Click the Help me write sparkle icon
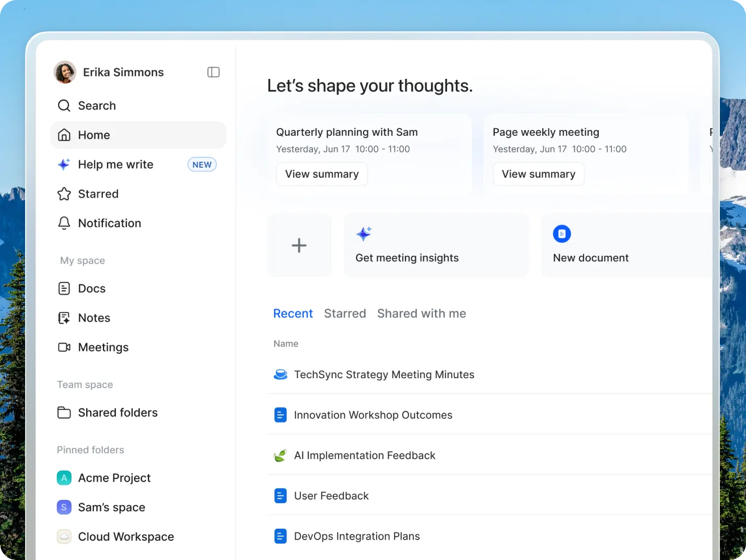 (64, 165)
